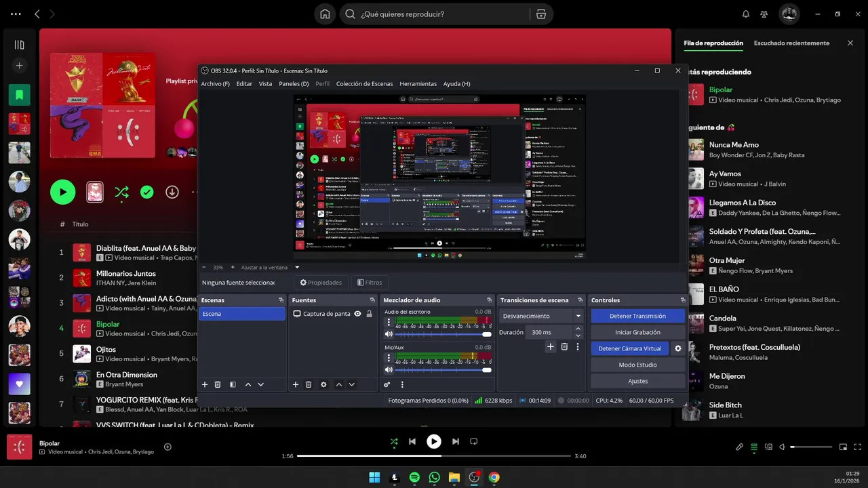Move scene up in Escenas panel
Viewport: 868px width, 488px height.
point(248,384)
